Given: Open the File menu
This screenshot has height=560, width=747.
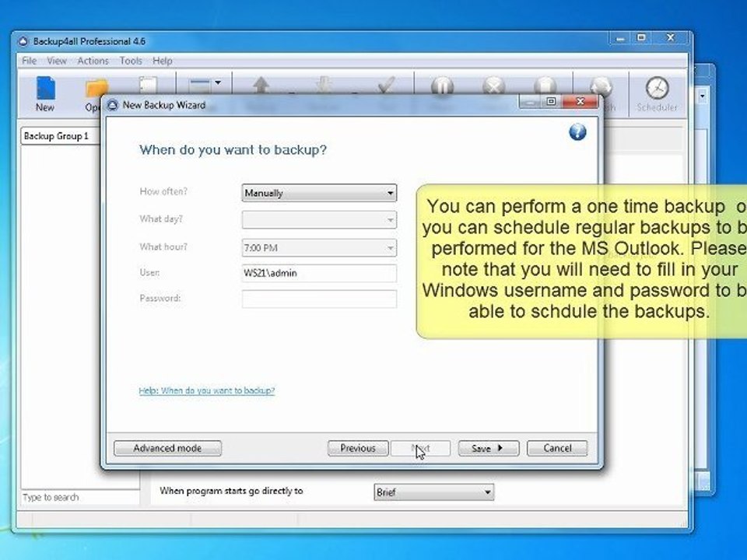Looking at the screenshot, I should coord(29,61).
